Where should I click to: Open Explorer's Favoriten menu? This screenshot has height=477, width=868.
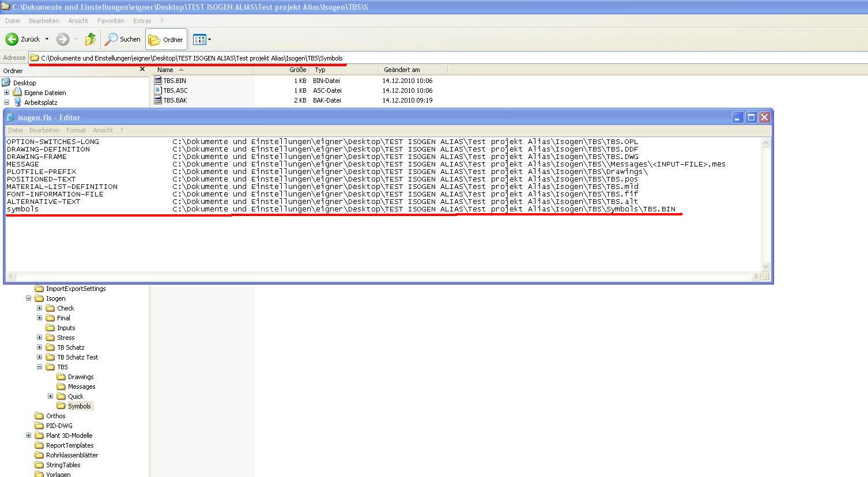(111, 21)
